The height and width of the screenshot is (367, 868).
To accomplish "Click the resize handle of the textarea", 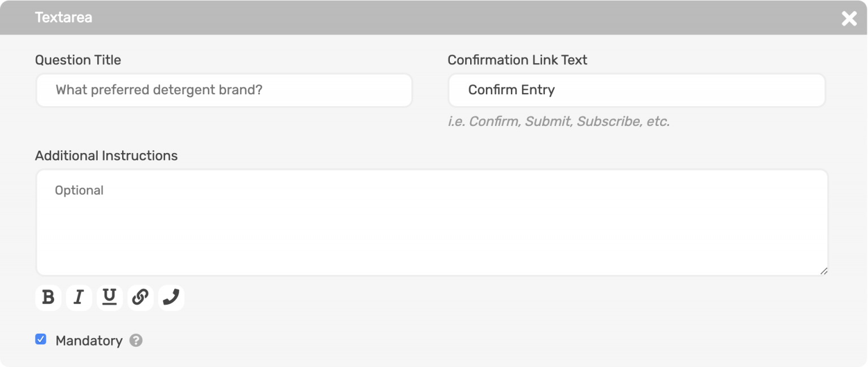I will click(x=824, y=272).
